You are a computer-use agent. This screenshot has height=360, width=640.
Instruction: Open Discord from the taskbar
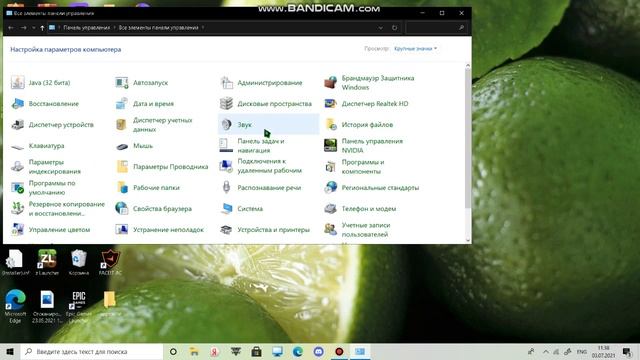point(318,351)
